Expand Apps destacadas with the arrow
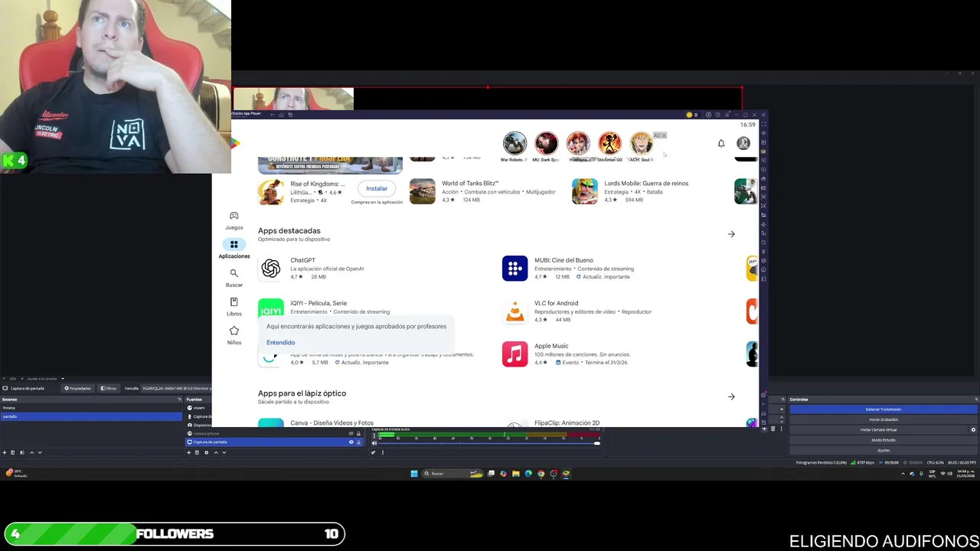980x551 pixels. (731, 234)
